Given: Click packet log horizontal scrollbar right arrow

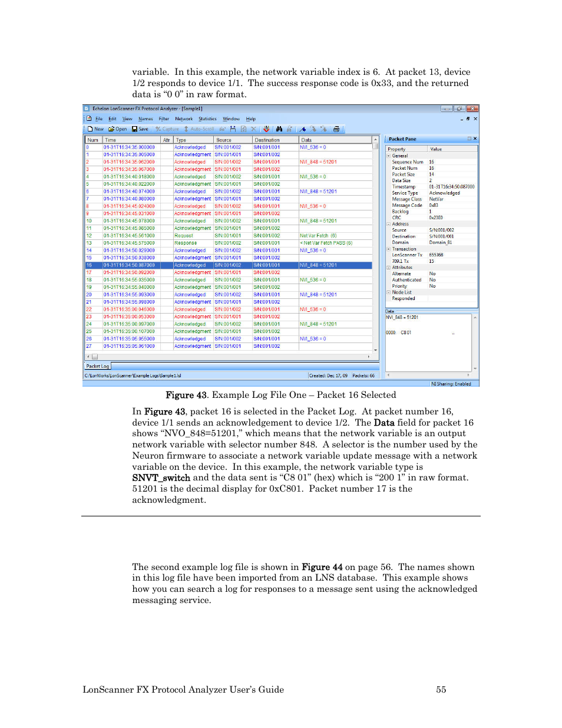Looking at the screenshot, I should tap(369, 357).
